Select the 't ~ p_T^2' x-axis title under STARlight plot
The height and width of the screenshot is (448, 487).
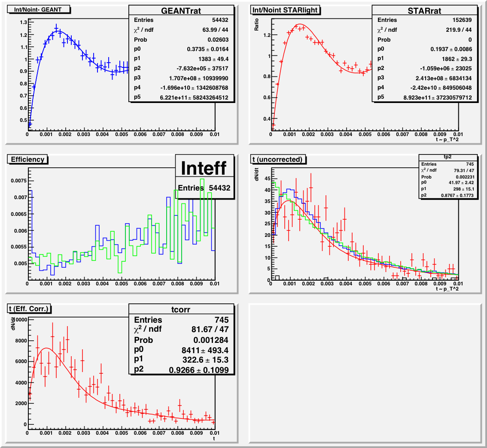coord(447,140)
